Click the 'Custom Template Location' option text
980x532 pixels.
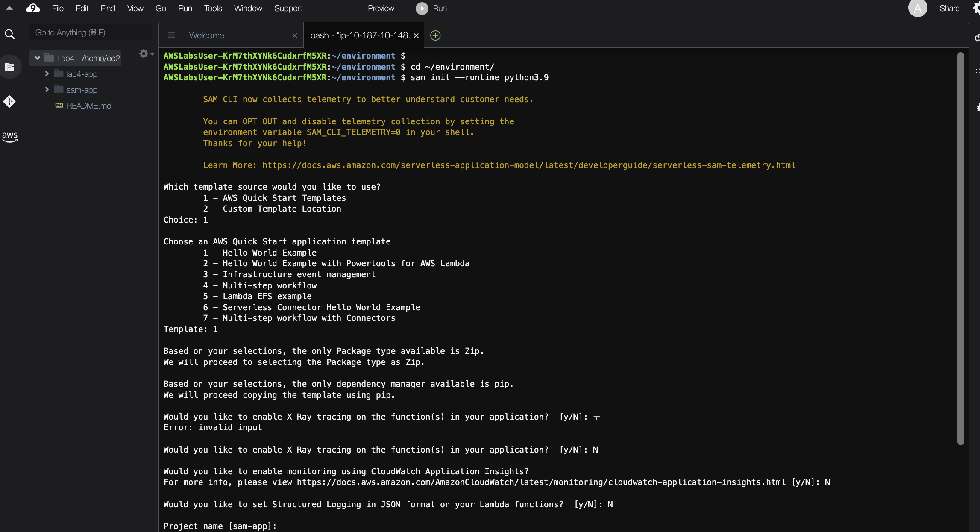tap(282, 209)
